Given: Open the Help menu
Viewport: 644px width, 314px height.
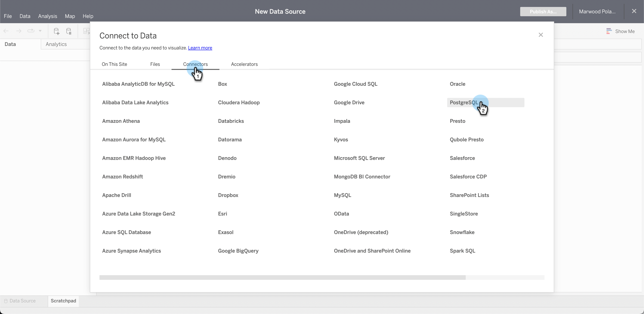Looking at the screenshot, I should click(88, 16).
